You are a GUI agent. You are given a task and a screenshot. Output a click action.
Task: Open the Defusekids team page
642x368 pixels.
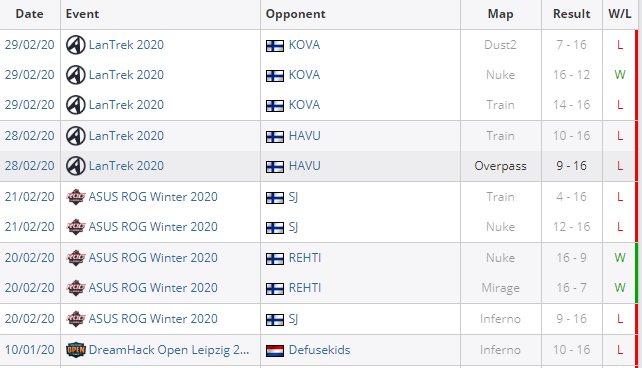point(319,350)
